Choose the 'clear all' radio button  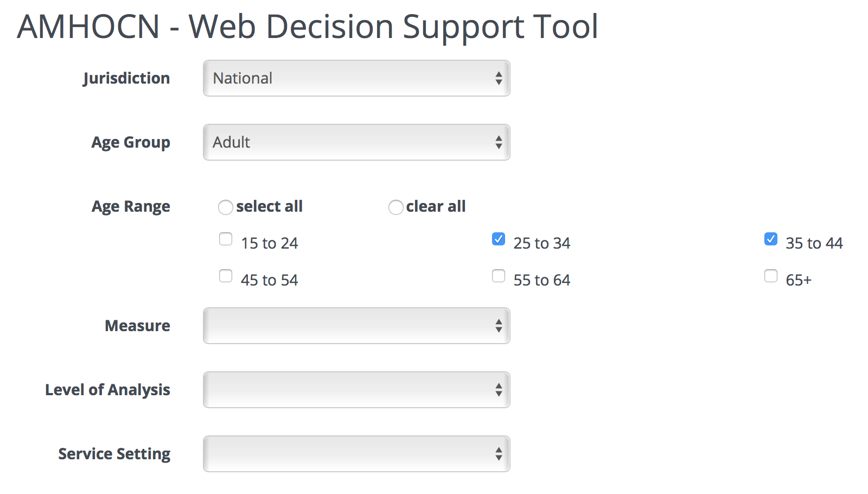pyautogui.click(x=396, y=207)
